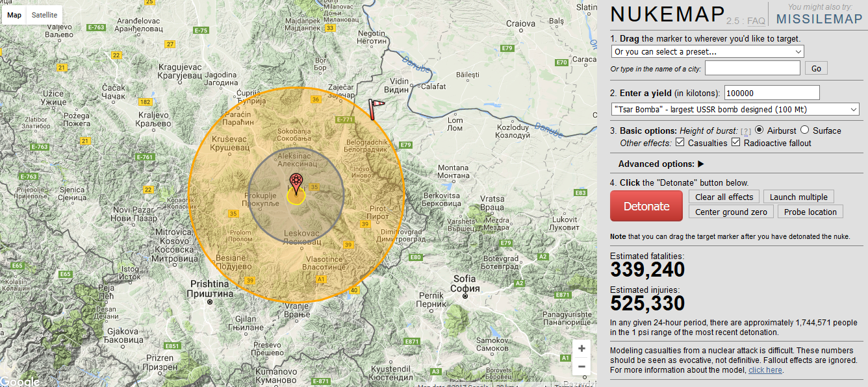
Task: Uncheck the Casualties checkbox
Action: pos(680,143)
